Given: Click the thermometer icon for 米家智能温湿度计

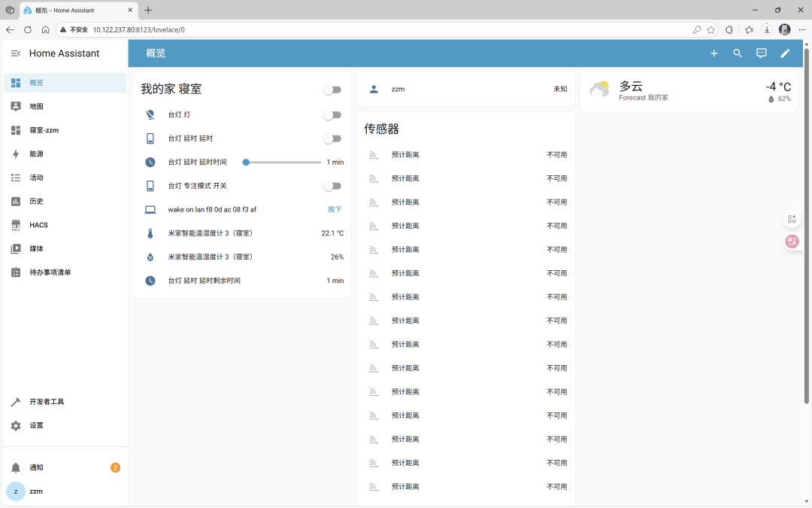Looking at the screenshot, I should point(150,233).
